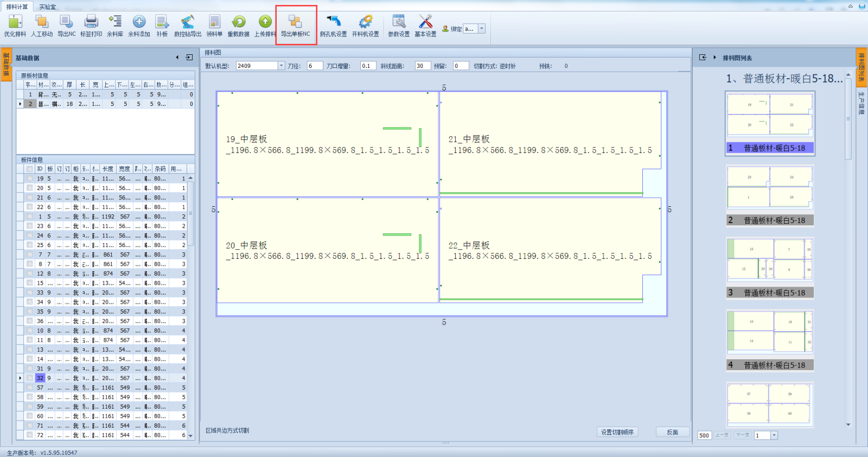Collapse the ribbon with top-right caret

851,7
